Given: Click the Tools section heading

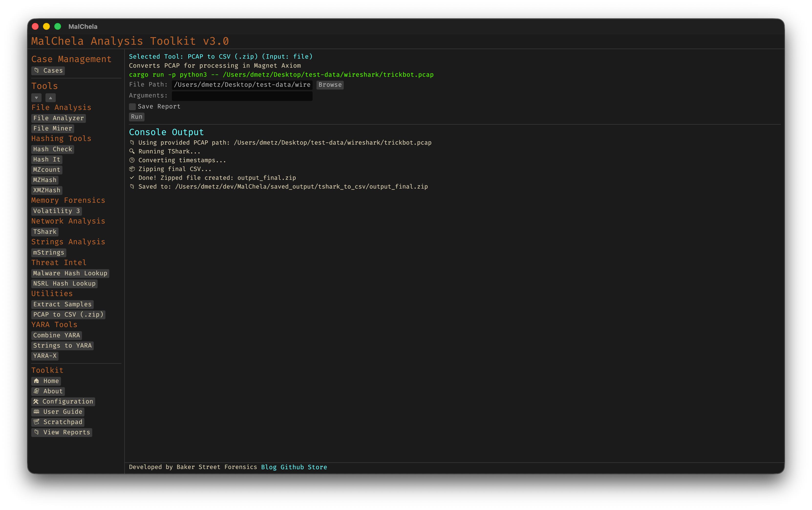Looking at the screenshot, I should click(44, 86).
